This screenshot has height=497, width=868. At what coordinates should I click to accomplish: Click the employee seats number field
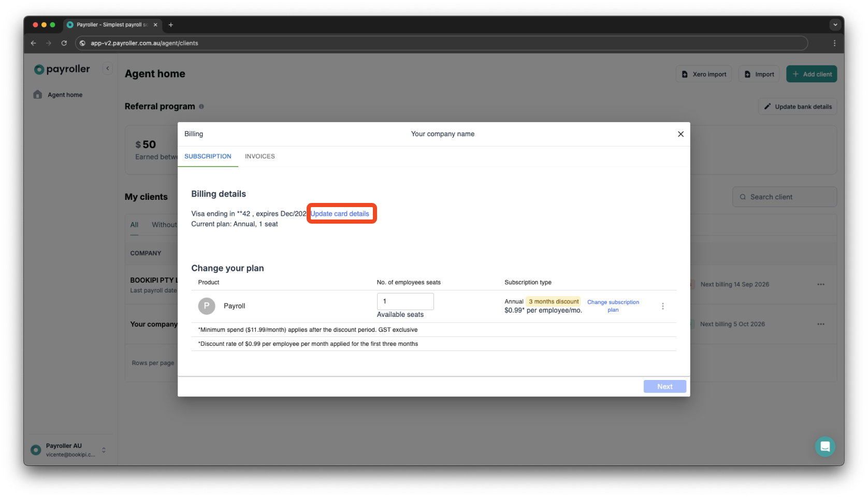pos(405,301)
